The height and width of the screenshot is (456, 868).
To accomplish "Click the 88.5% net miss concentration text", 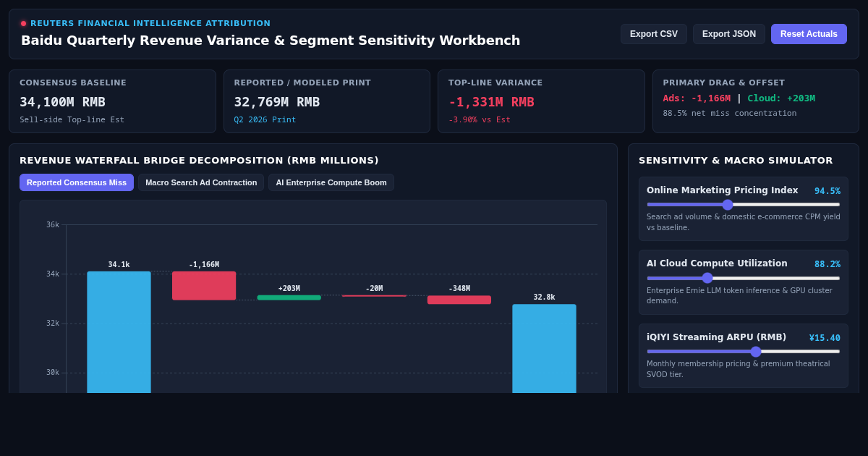I will pyautogui.click(x=730, y=114).
